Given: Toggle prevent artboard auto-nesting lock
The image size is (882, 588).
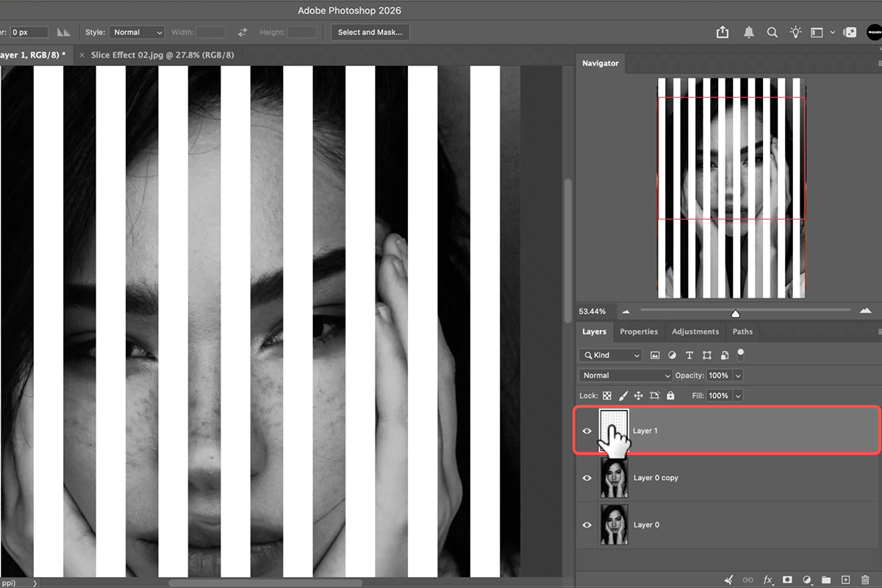Looking at the screenshot, I should click(654, 395).
